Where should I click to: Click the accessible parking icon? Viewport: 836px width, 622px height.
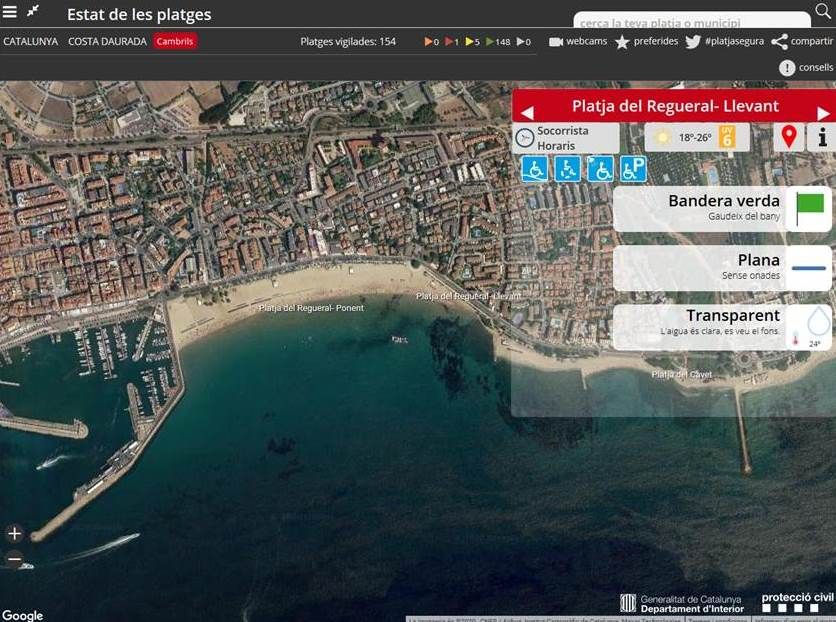point(633,169)
